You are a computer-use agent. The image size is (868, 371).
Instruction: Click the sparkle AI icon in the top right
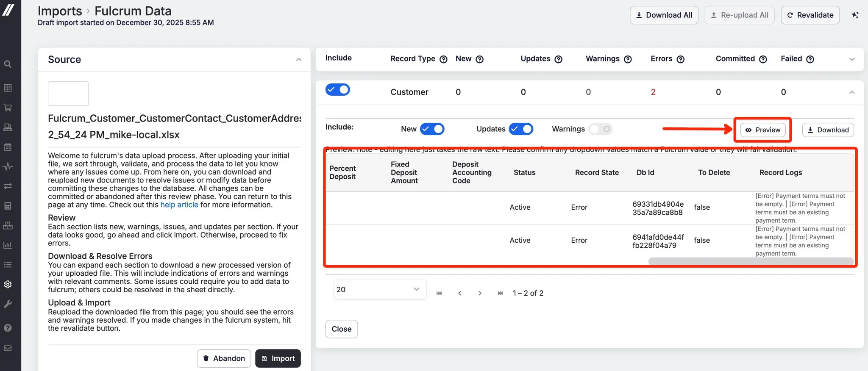click(855, 15)
